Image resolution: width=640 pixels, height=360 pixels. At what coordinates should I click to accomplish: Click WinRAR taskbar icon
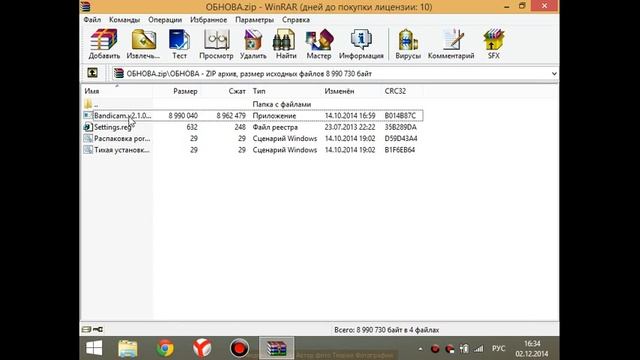coord(276,348)
